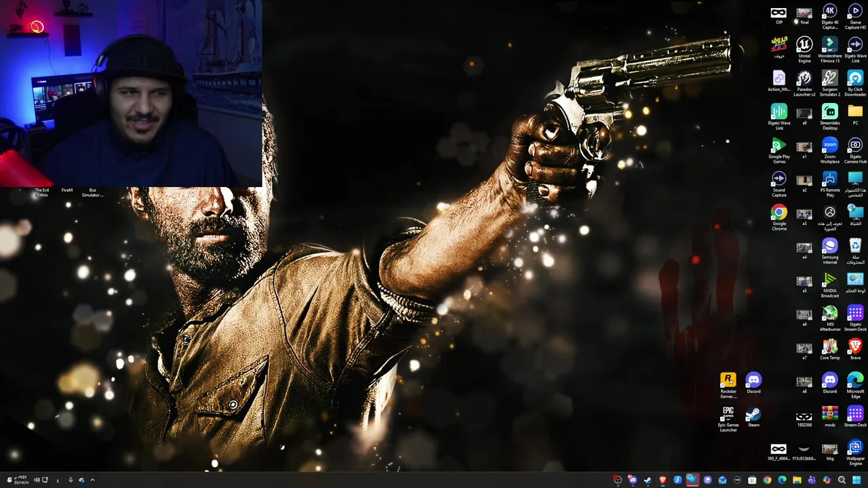868x488 pixels.
Task: Open Elgato Camera Hub shortcut
Action: tap(855, 150)
